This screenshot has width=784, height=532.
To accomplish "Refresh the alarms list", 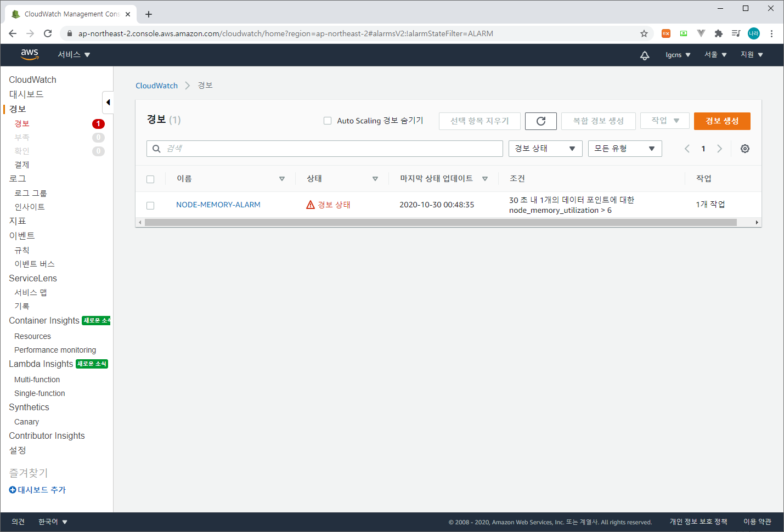I will click(541, 121).
